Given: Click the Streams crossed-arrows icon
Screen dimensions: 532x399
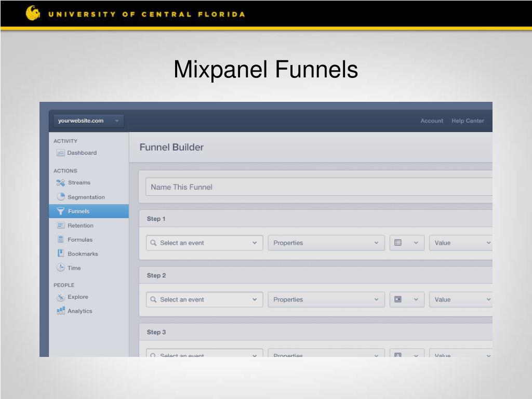Looking at the screenshot, I should click(60, 182).
